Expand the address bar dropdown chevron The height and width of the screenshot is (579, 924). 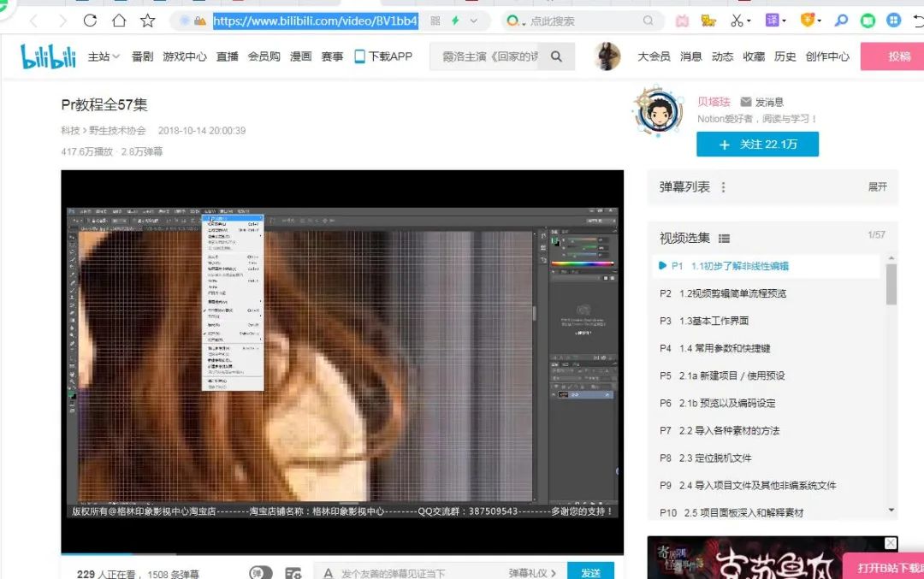tap(473, 21)
